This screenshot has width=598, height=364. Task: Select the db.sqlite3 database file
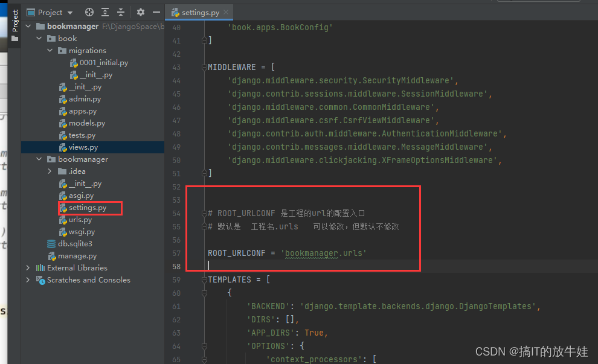pyautogui.click(x=75, y=243)
